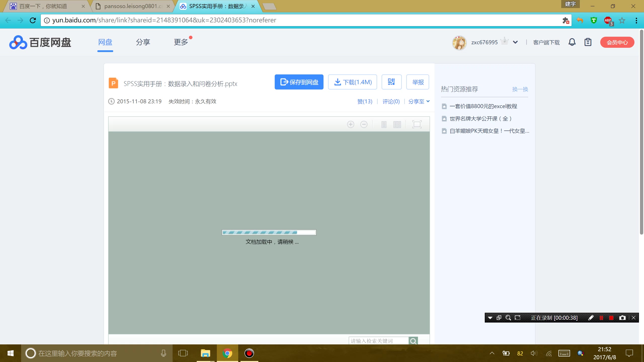Click the document search magnifier button
This screenshot has width=644, height=362.
(413, 341)
